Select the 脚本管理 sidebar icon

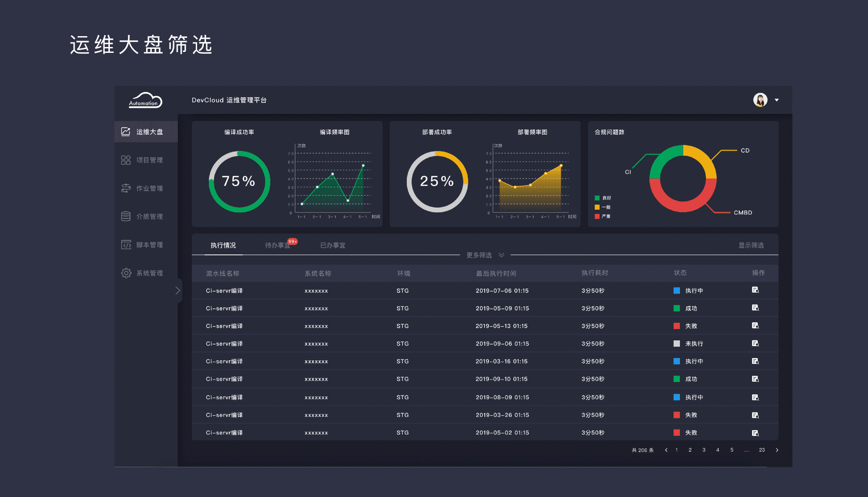pyautogui.click(x=126, y=244)
